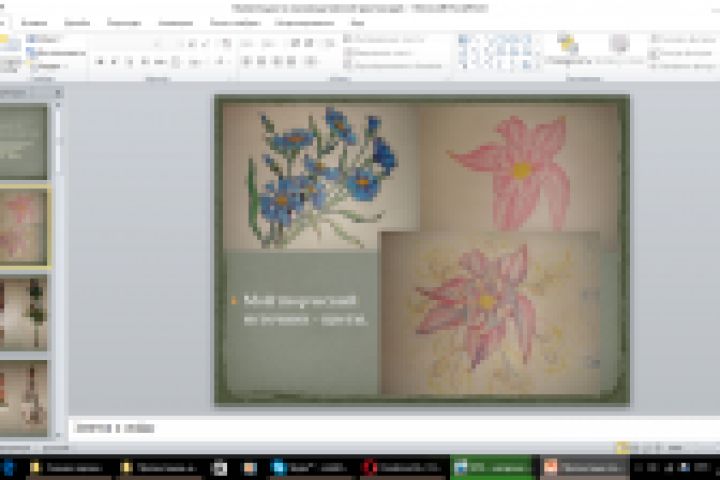Switch to the Review ribbon tab
The width and height of the screenshot is (720, 480).
tap(304, 23)
